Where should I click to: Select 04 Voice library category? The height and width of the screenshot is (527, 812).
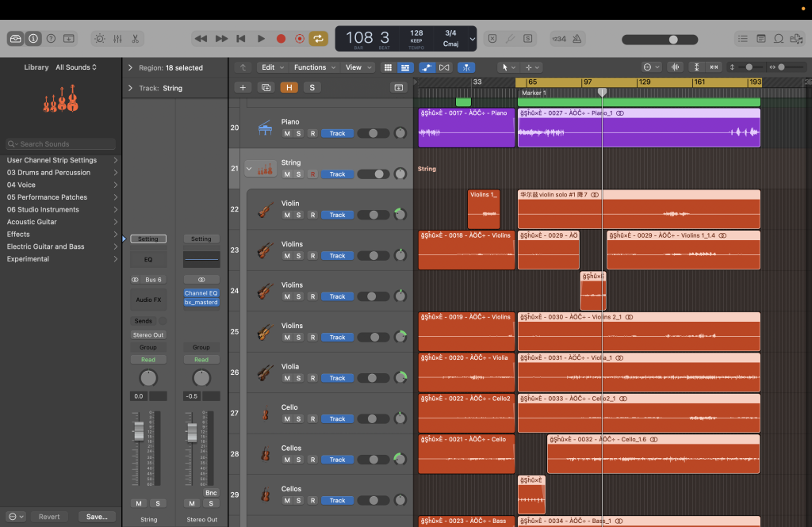[60, 185]
